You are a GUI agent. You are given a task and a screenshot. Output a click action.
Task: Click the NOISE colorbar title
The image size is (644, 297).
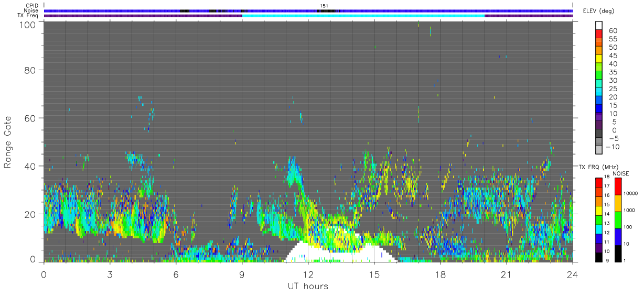coord(621,173)
